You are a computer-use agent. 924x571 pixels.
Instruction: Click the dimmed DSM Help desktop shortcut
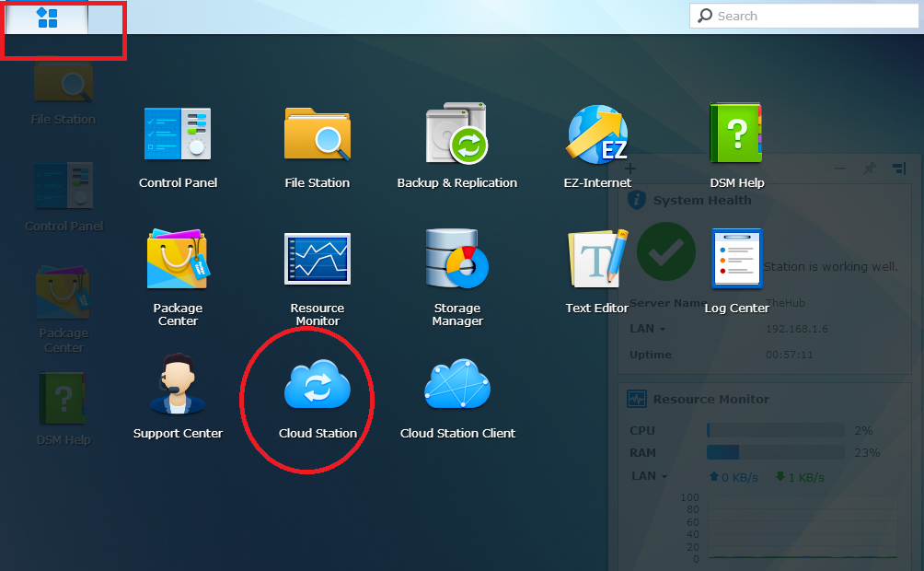(x=64, y=408)
